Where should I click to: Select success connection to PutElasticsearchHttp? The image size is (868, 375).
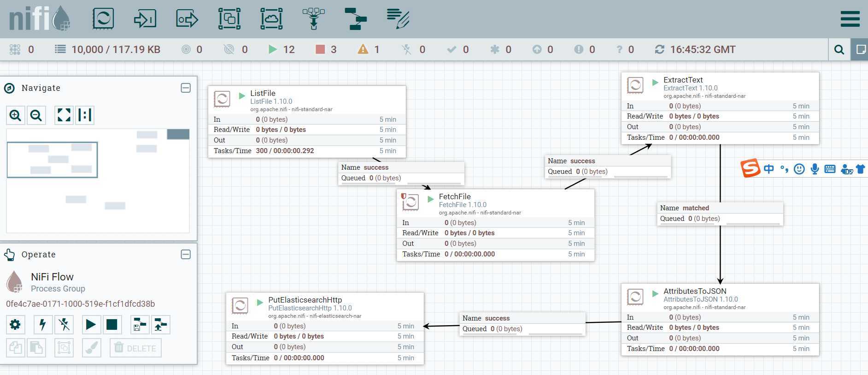[522, 324]
